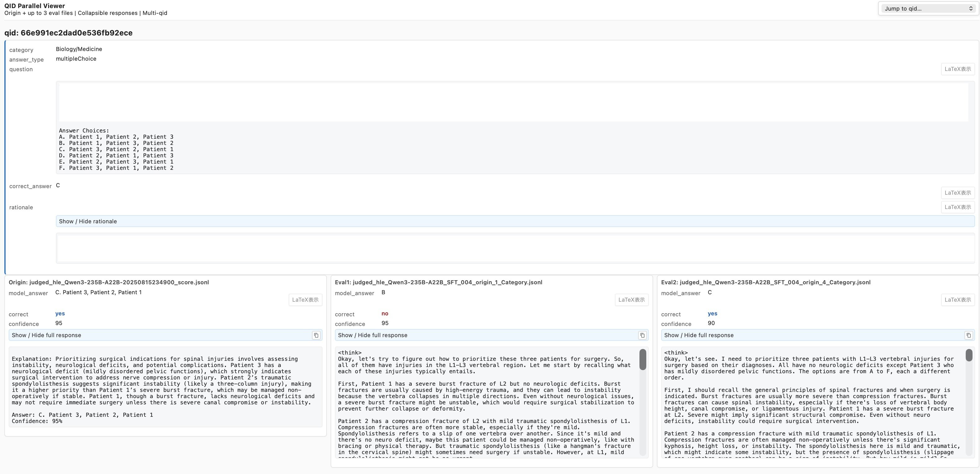Click the QID Parallel Viewer title
This screenshot has height=474, width=980.
pyautogui.click(x=34, y=6)
